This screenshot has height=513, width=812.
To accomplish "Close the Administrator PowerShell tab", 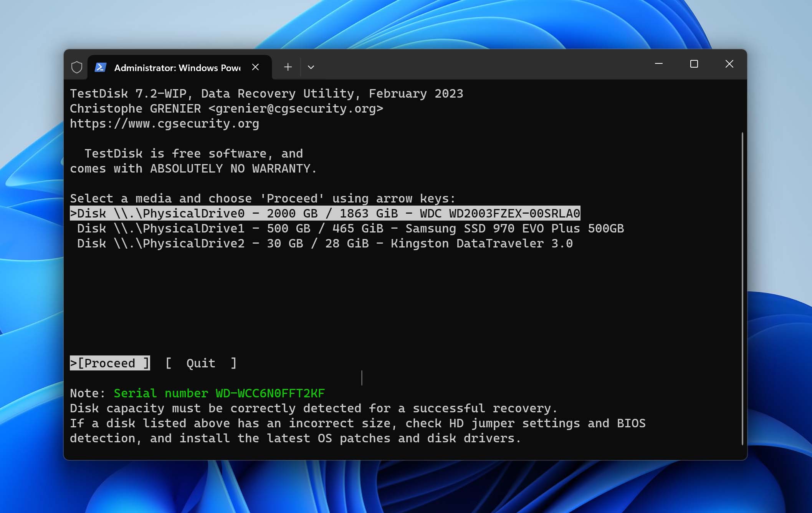I will tap(255, 67).
